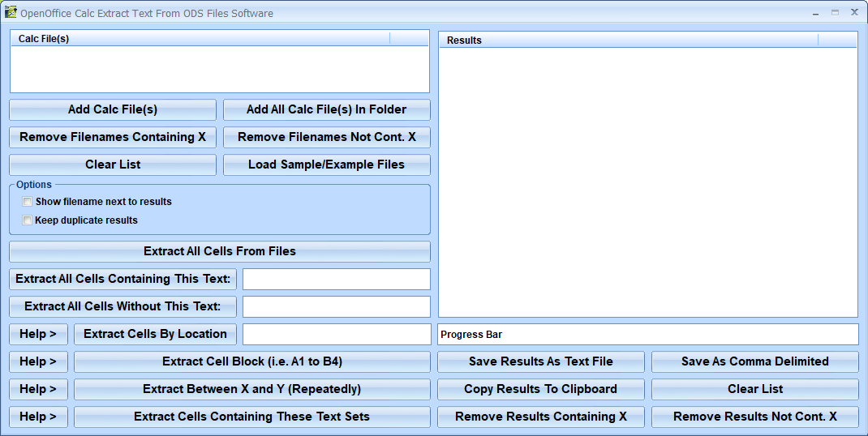Click the Progress Bar

point(647,334)
